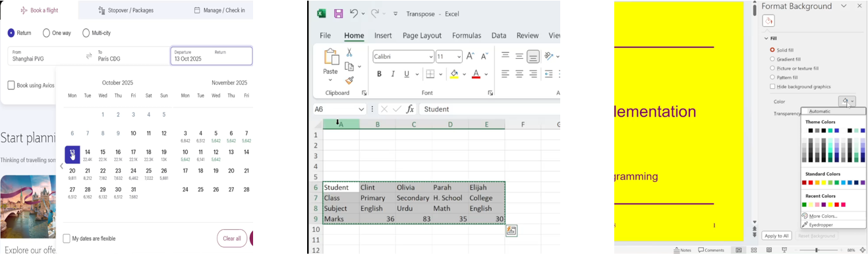Screen dimensions: 868x255
Task: Check the Hide background graphics box
Action: [x=772, y=87]
